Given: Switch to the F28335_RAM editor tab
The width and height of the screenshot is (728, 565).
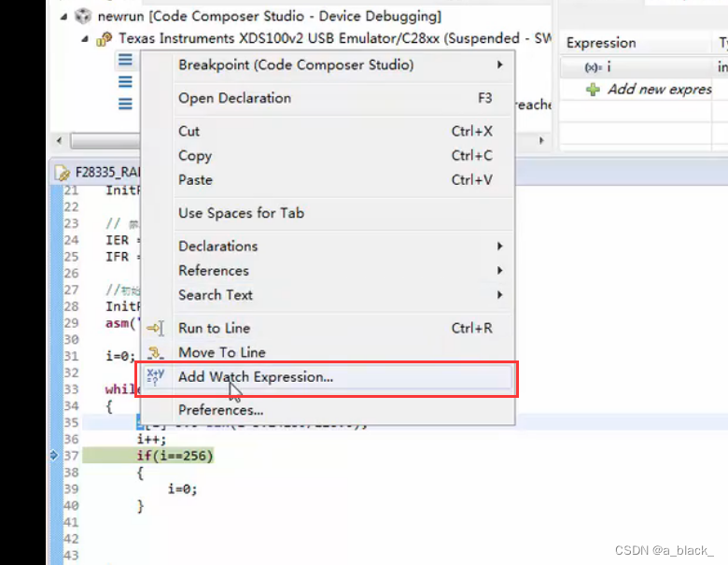Looking at the screenshot, I should click(97, 173).
